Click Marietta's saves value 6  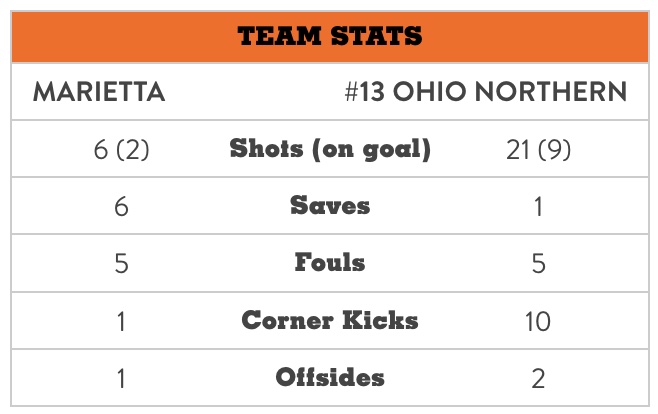pyautogui.click(x=121, y=206)
